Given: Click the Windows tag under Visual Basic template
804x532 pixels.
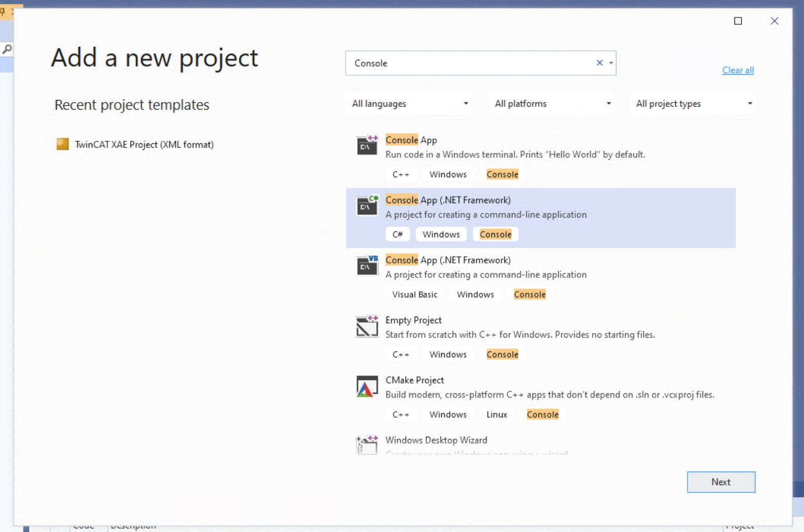Looking at the screenshot, I should pos(475,294).
